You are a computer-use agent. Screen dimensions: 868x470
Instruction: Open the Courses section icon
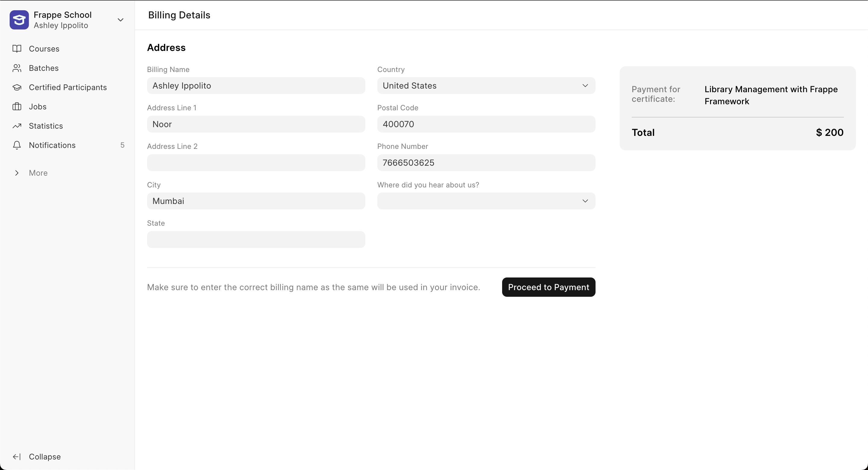(17, 49)
